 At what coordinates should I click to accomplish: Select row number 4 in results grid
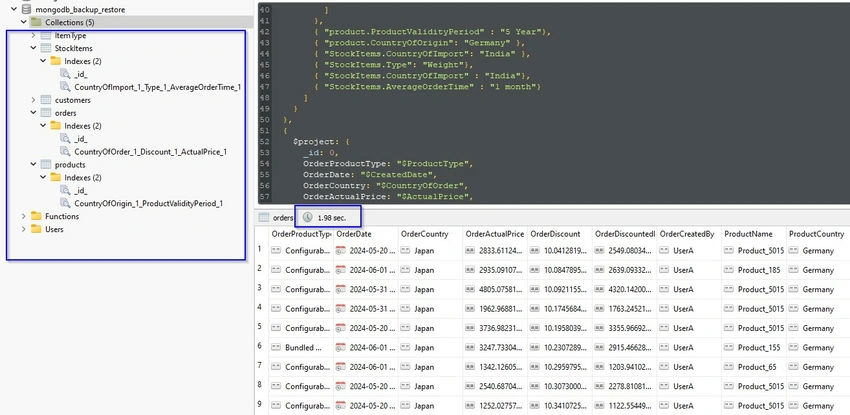coord(260,309)
